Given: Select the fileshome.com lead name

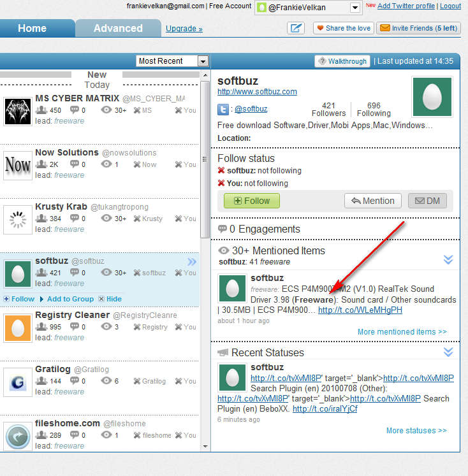Looking at the screenshot, I should tap(68, 423).
